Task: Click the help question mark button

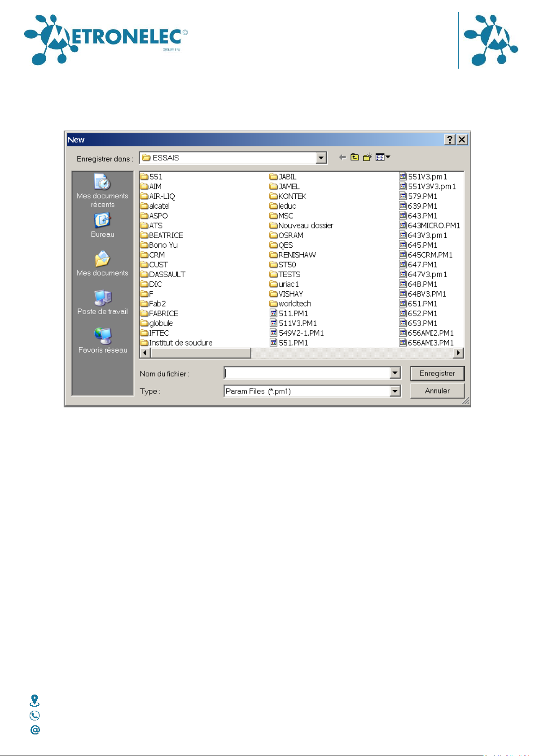Action: 449,140
